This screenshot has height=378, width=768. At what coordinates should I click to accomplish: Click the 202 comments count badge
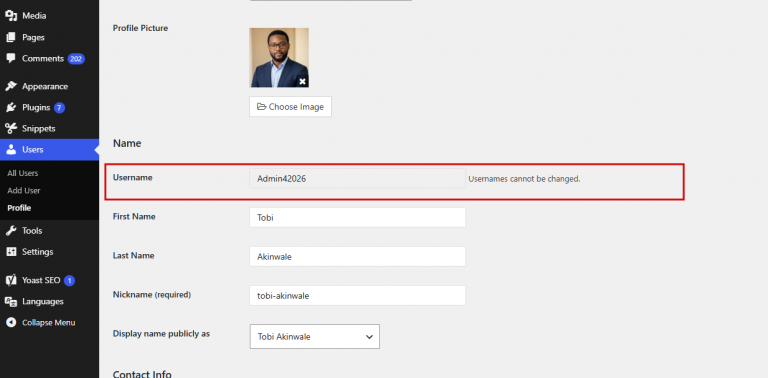[x=76, y=59]
